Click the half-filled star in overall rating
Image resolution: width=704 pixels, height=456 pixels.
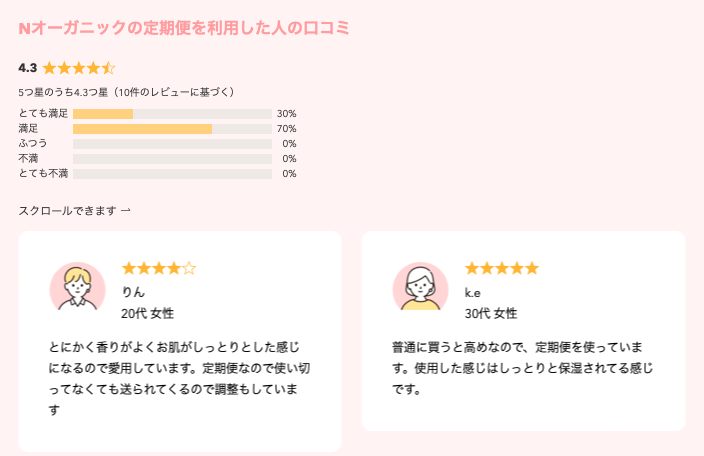[108, 68]
